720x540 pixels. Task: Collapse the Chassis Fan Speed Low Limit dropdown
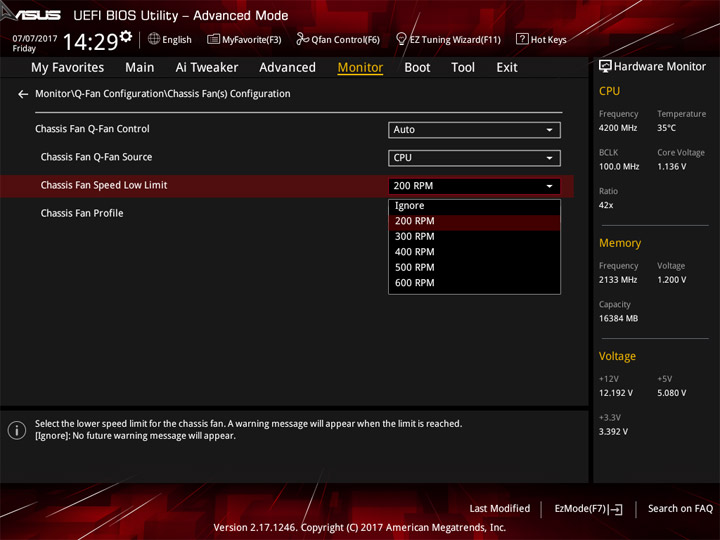point(474,186)
